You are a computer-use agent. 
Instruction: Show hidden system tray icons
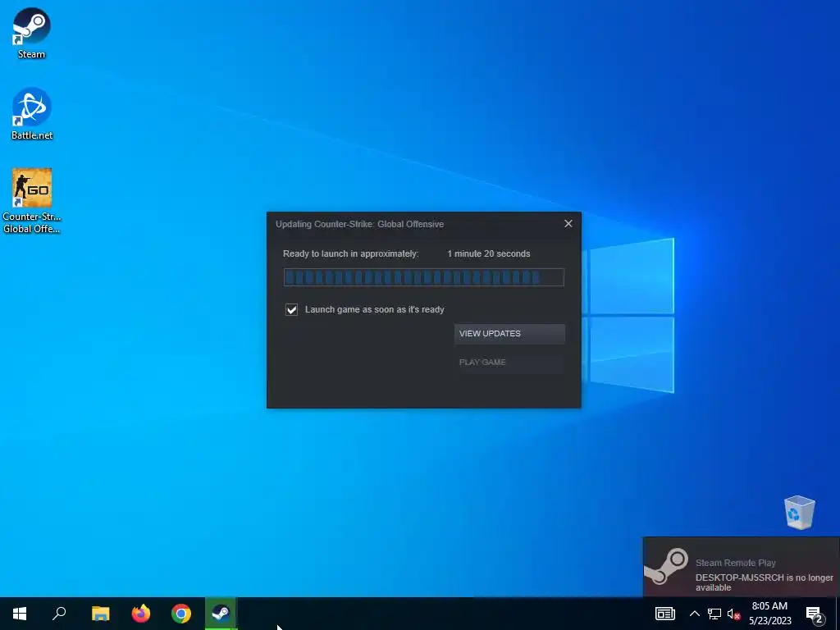[x=694, y=614]
